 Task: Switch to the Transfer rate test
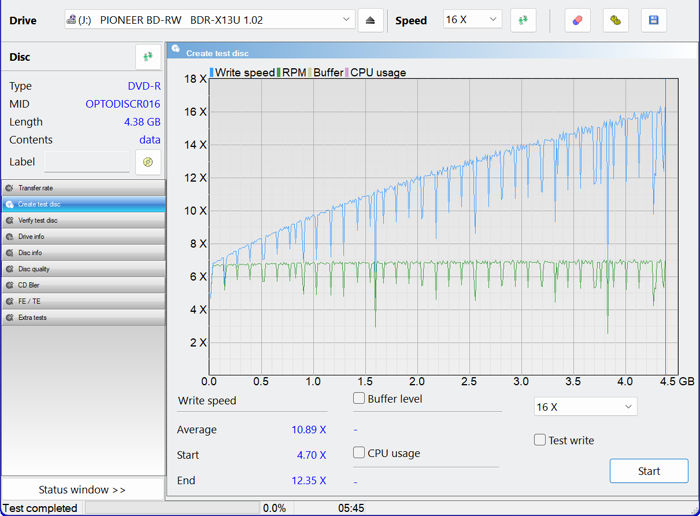(x=83, y=188)
